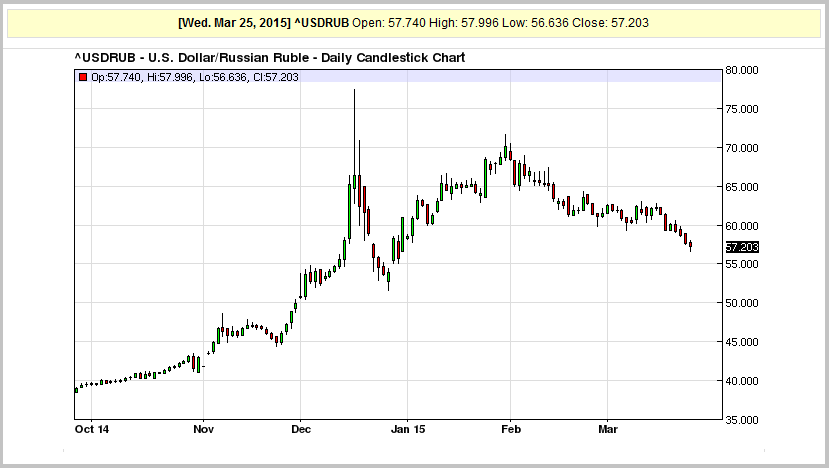Viewport: 829px width, 468px height.
Task: Click the 60.000 price axis label
Action: click(x=742, y=226)
